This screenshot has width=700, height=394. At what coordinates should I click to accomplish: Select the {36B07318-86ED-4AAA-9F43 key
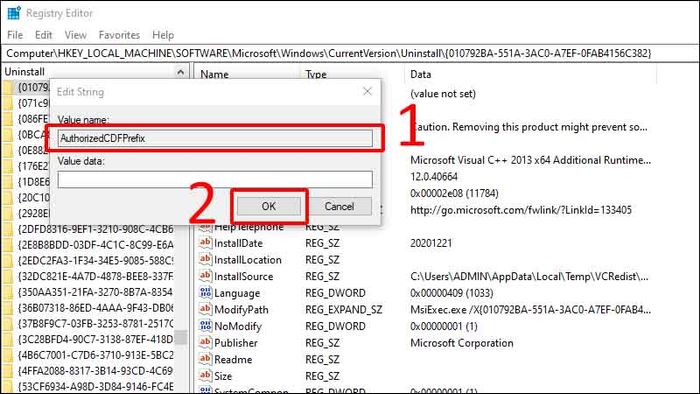pyautogui.click(x=96, y=307)
